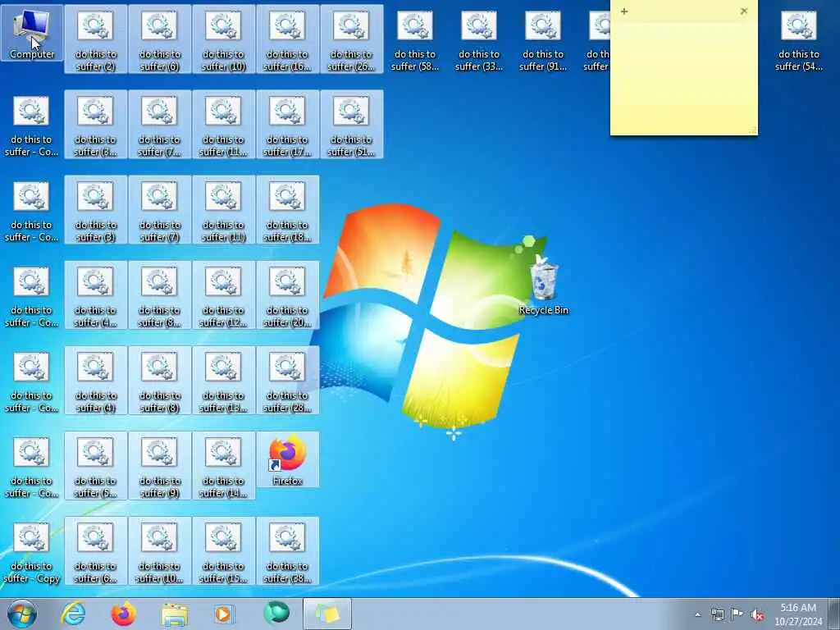Select the file labeled 'do this to suffer (12...'
The width and height of the screenshot is (840, 630).
223,294
